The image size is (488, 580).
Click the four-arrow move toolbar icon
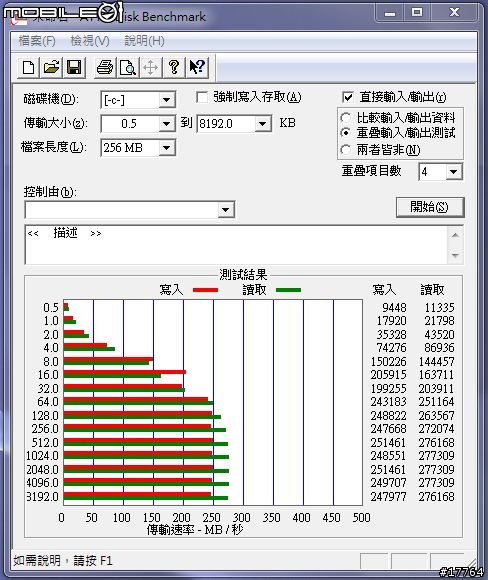151,68
